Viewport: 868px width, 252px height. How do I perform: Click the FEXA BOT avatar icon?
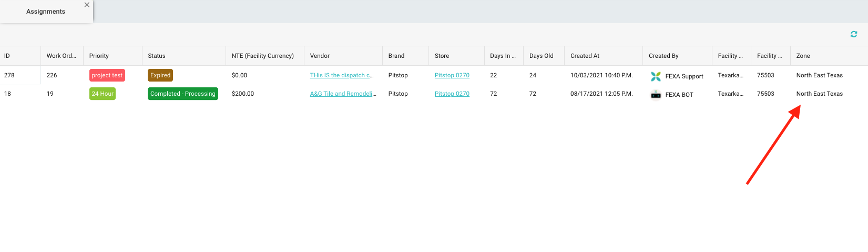tap(656, 95)
